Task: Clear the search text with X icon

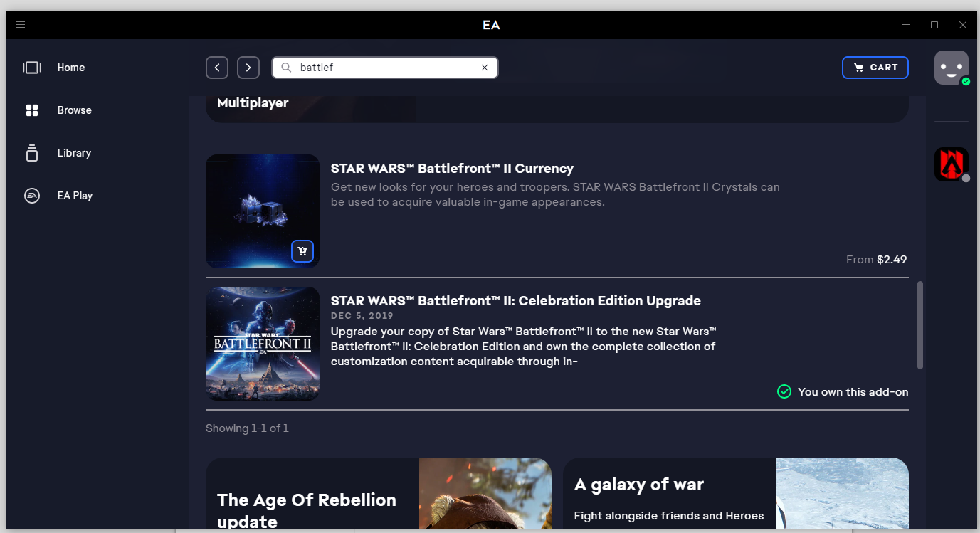Action: coord(485,68)
